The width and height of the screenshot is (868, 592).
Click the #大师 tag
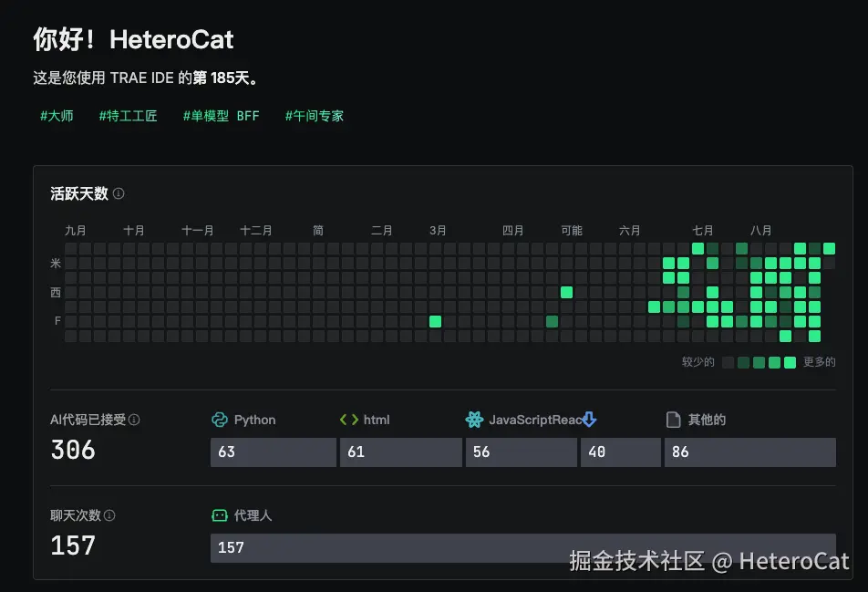57,116
